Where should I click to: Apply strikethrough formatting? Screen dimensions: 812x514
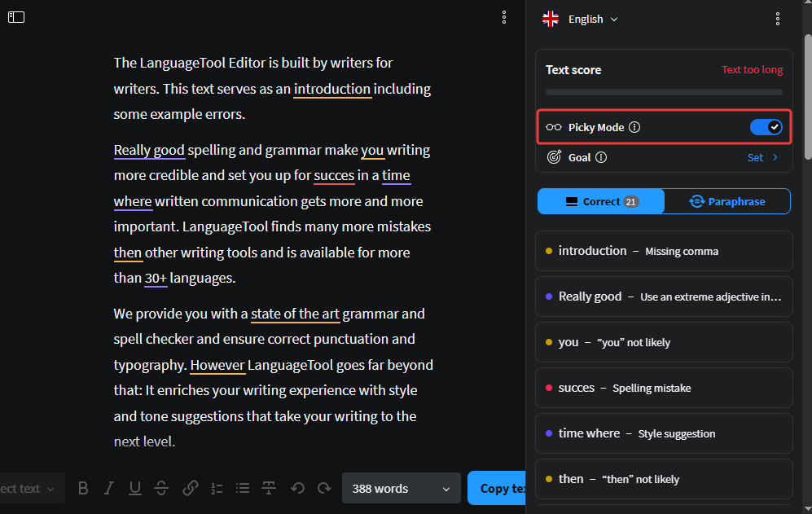pyautogui.click(x=161, y=488)
